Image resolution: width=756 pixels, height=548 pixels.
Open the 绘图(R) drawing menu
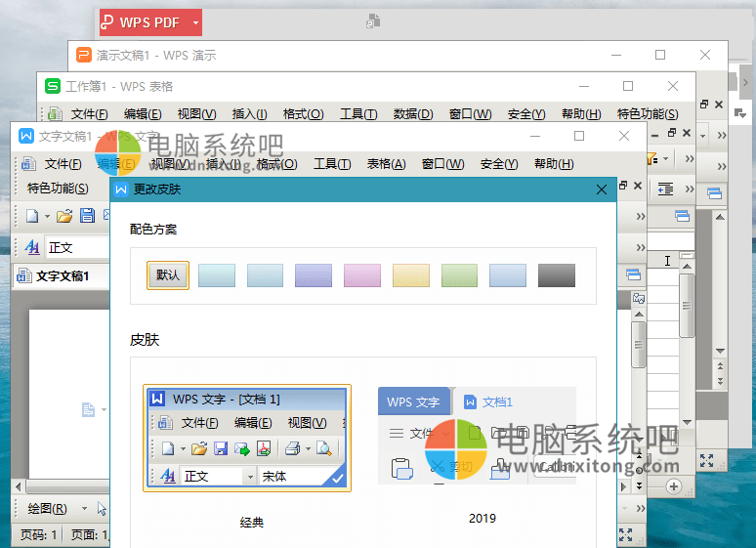(x=47, y=509)
